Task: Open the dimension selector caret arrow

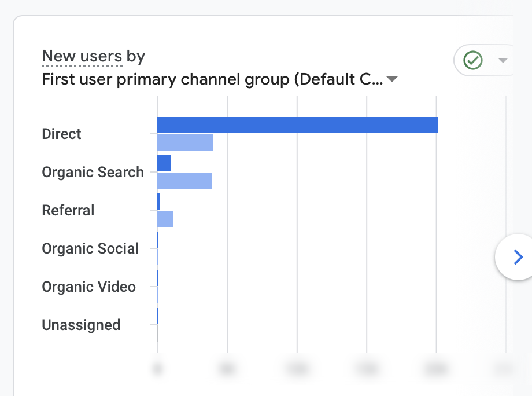Action: point(393,79)
